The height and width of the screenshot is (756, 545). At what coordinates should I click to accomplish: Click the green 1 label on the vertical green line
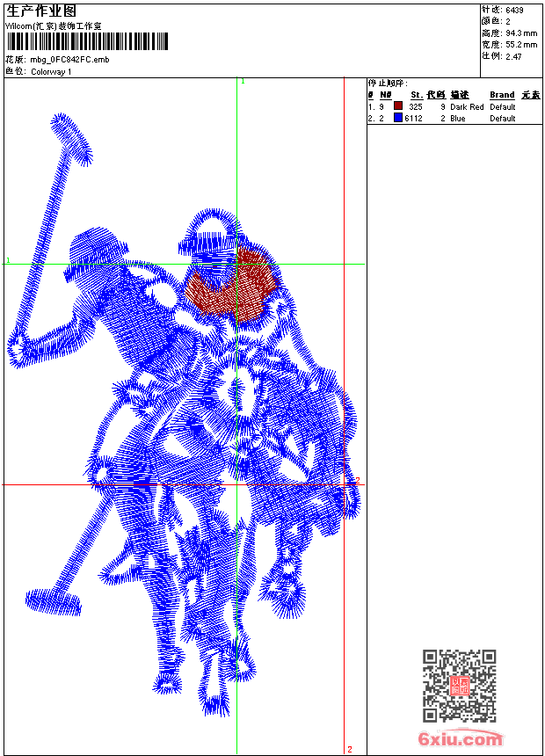coord(243,82)
